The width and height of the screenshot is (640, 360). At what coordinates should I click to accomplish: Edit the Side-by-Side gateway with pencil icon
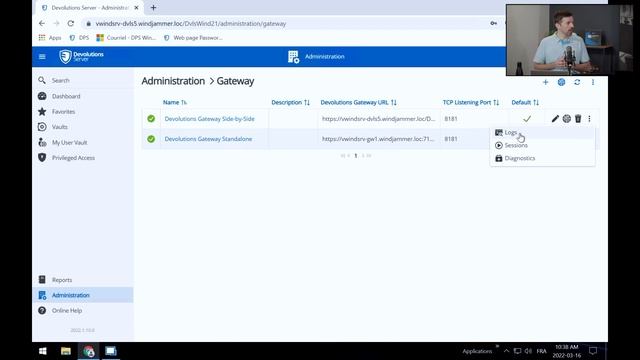[555, 119]
